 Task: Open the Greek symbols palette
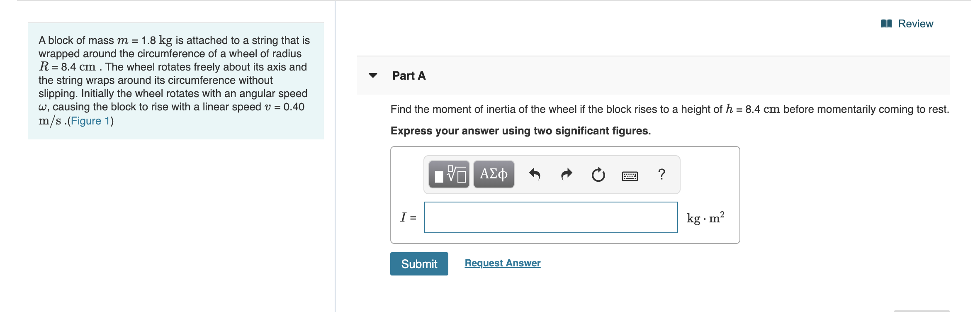point(494,174)
